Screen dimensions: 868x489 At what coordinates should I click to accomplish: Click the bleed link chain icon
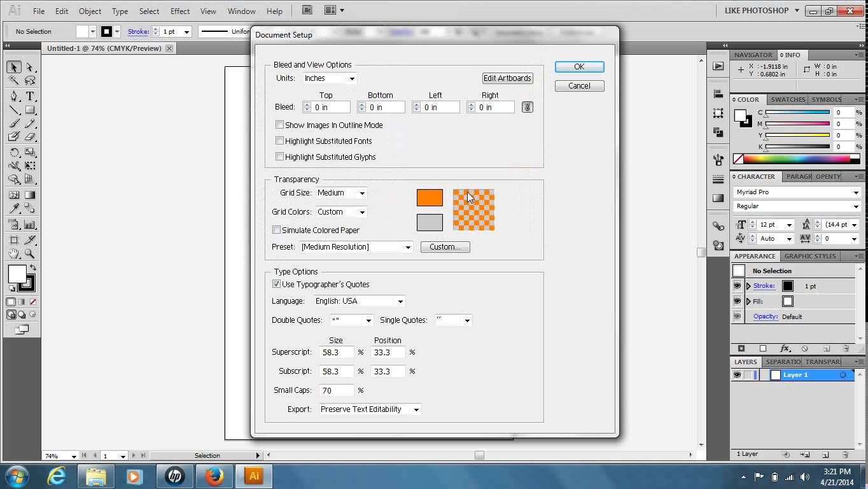527,107
